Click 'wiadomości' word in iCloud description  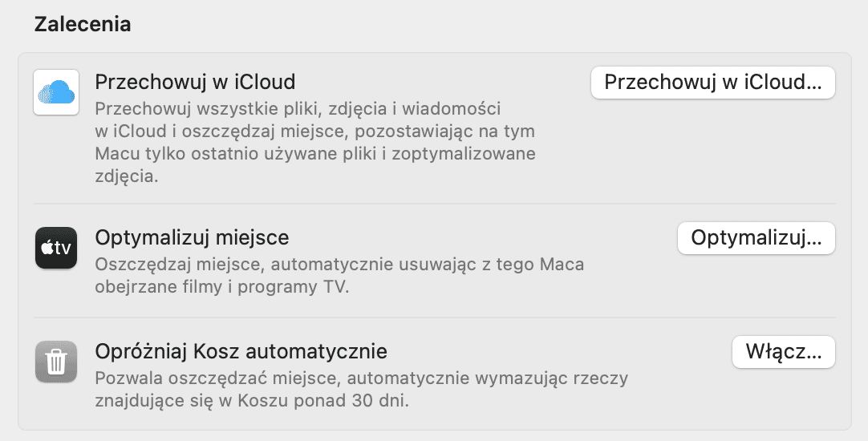[x=452, y=108]
